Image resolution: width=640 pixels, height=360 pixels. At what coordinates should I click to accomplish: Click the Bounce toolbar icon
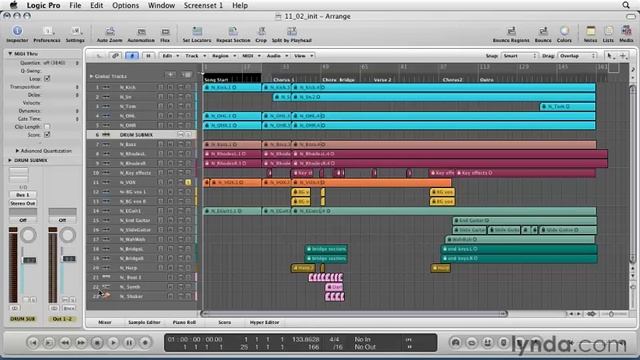coord(543,31)
